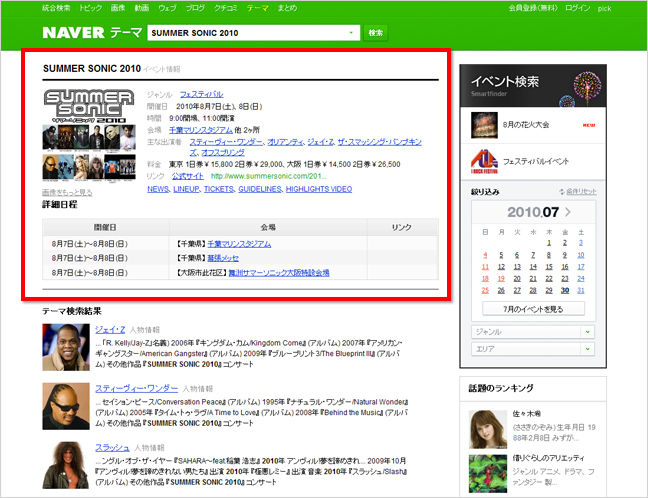Screen dimensions: 648x498
Task: Open the トピック tab in top navigation
Action: [91, 8]
